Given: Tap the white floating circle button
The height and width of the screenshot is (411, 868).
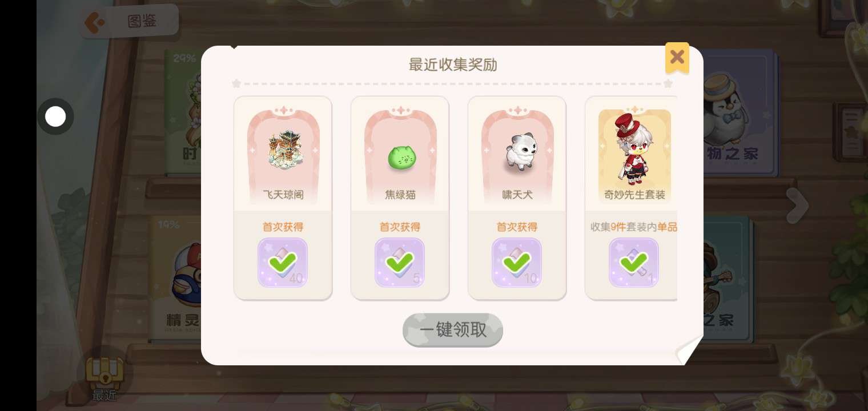Looking at the screenshot, I should coord(55,116).
